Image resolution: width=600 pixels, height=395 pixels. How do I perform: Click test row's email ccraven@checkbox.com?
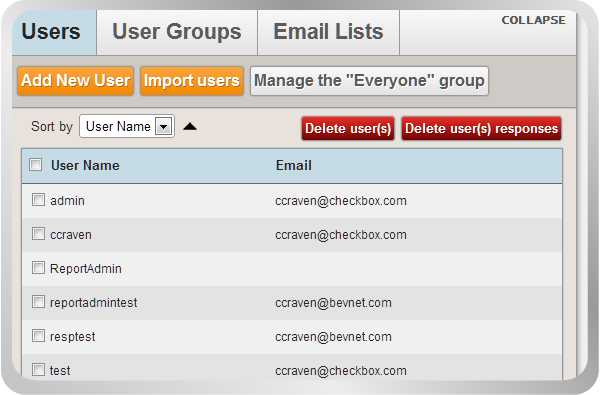tap(341, 371)
